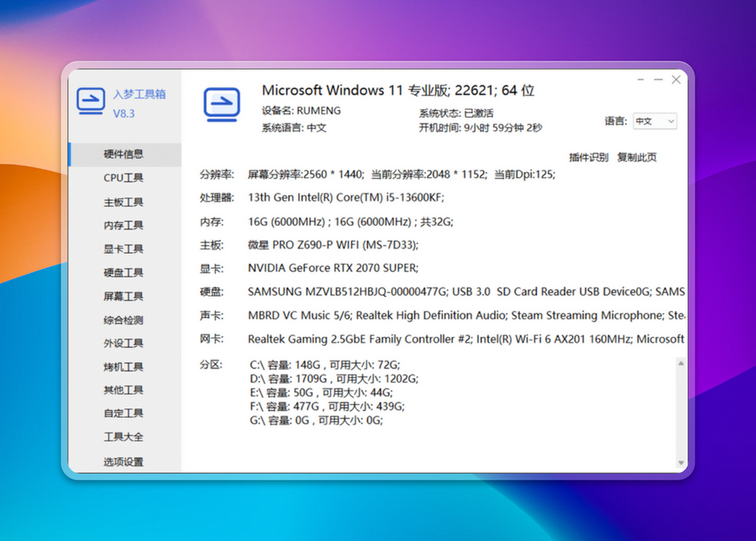Click scroll-down arrow of partition list
This screenshot has height=541, width=756.
click(680, 462)
